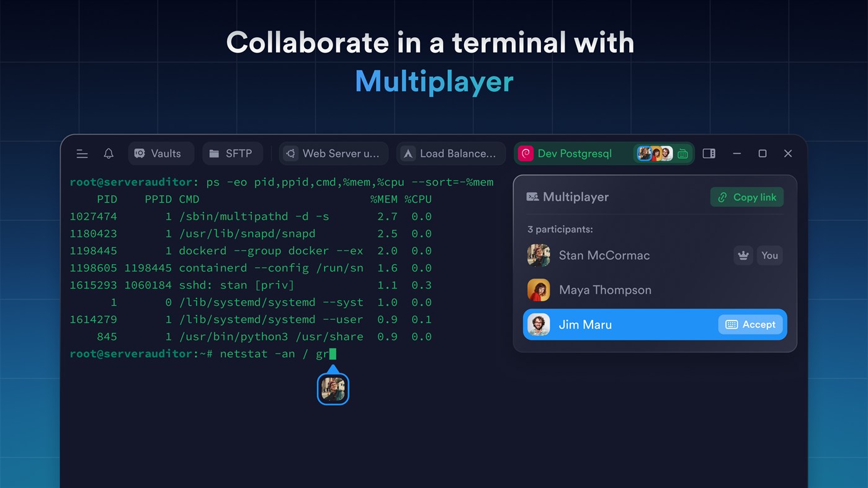Switch to the Web Server tab

pyautogui.click(x=333, y=153)
